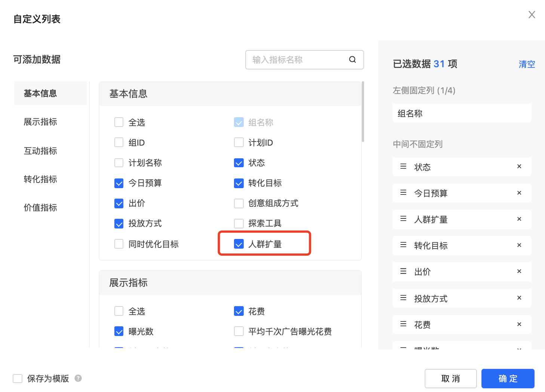
Task: Click the 取消 button
Action: [x=450, y=378]
